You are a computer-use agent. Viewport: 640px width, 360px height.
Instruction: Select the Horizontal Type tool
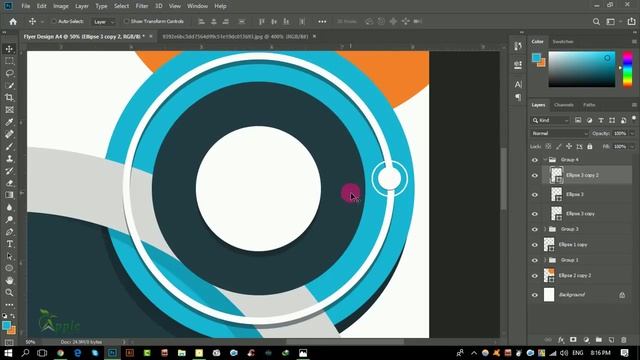pyautogui.click(x=9, y=244)
